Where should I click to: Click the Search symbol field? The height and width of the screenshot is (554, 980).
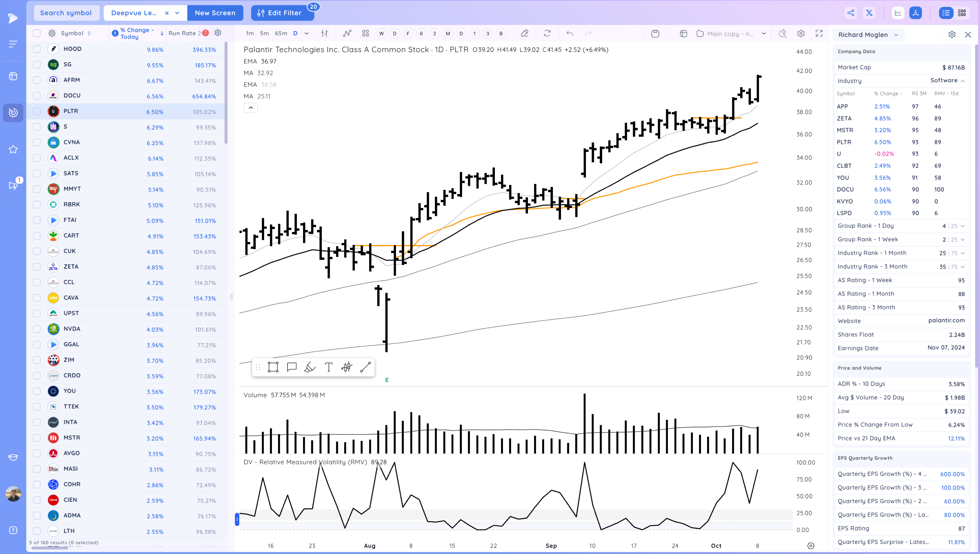(66, 13)
